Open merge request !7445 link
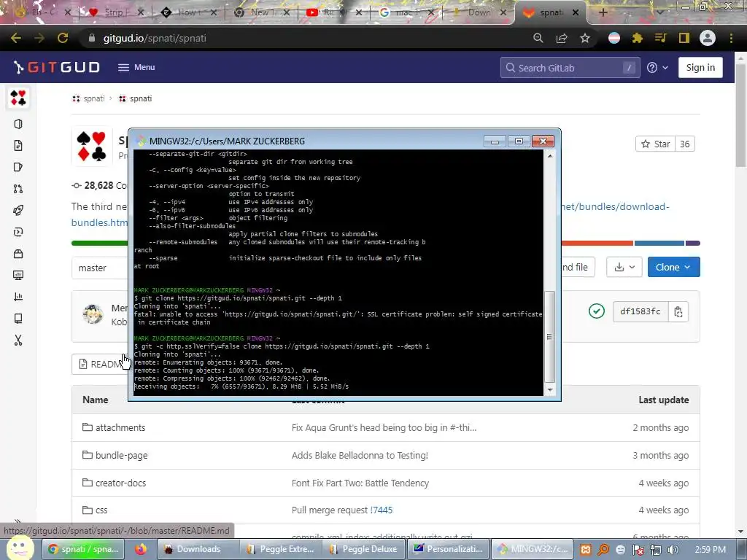This screenshot has width=747, height=560. (x=381, y=510)
